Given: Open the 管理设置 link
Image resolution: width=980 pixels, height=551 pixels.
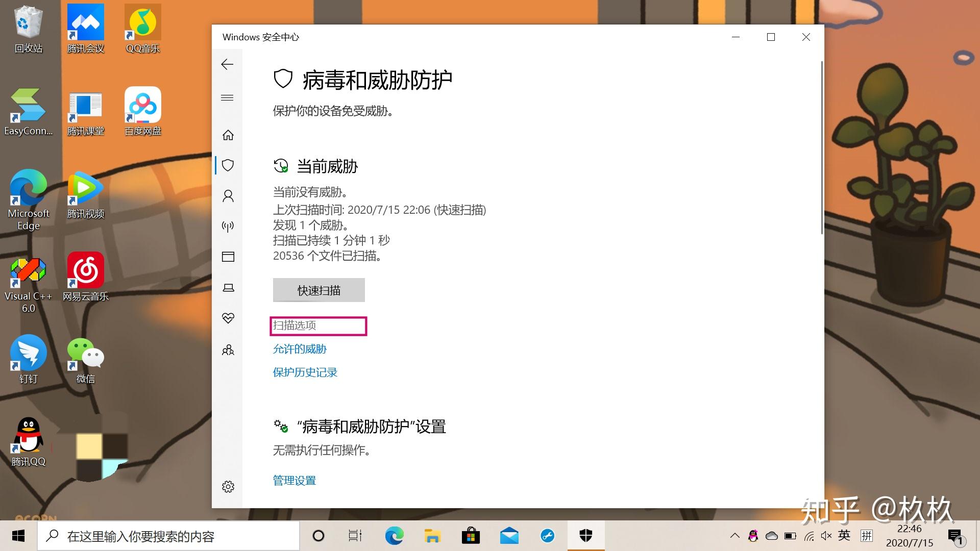Looking at the screenshot, I should [x=295, y=480].
